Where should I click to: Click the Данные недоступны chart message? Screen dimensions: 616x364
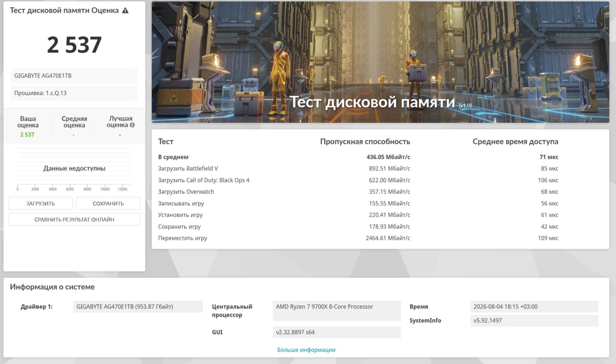[x=74, y=168]
